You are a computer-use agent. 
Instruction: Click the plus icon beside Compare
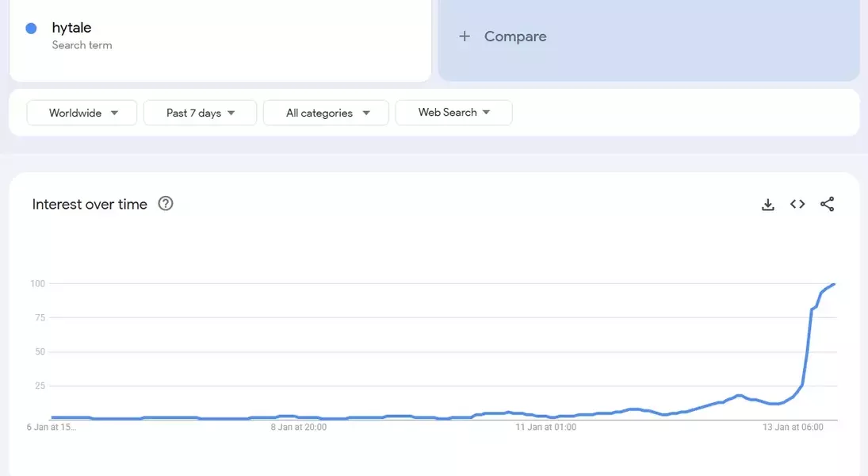pyautogui.click(x=465, y=36)
